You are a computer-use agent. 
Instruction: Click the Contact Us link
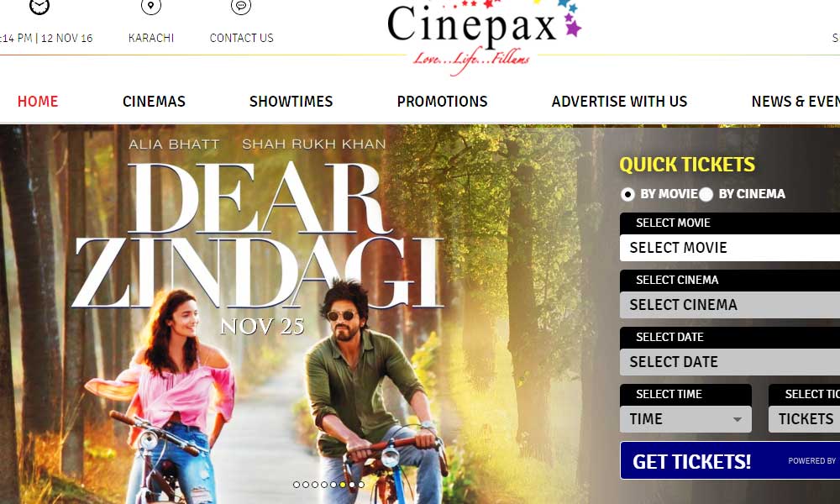coord(242,38)
